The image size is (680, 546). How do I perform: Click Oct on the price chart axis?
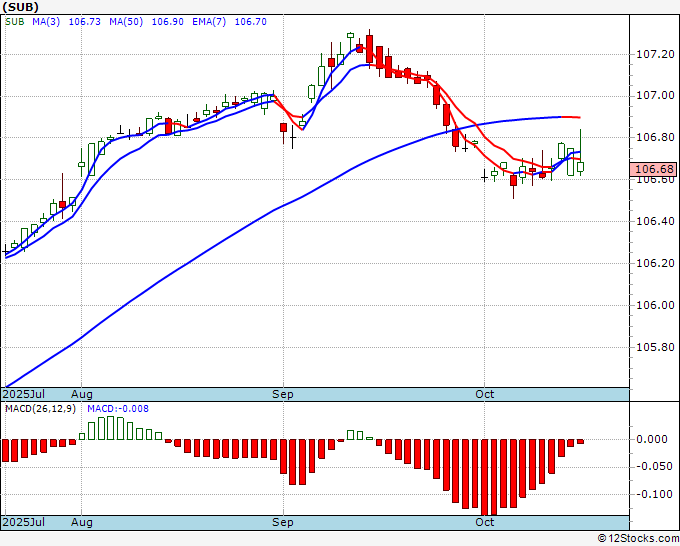484,394
